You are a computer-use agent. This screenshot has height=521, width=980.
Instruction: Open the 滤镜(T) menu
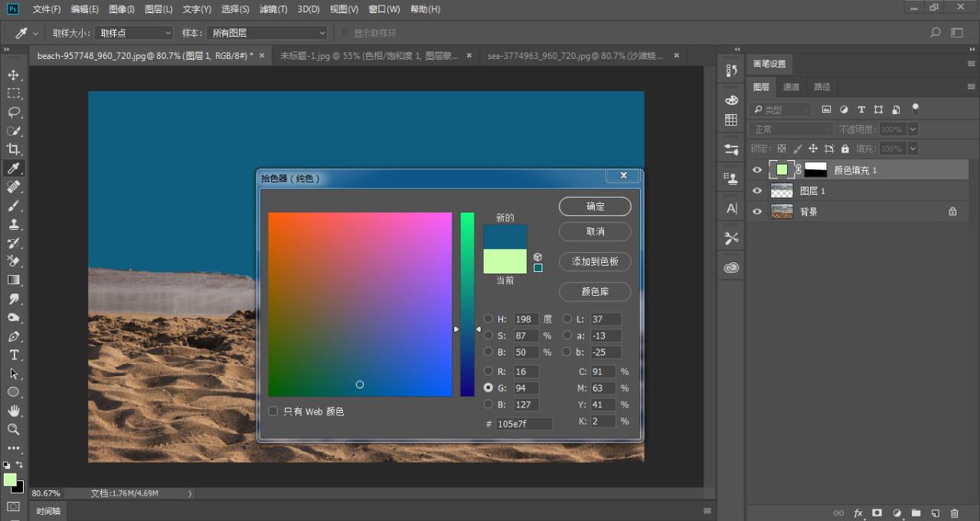coord(273,9)
